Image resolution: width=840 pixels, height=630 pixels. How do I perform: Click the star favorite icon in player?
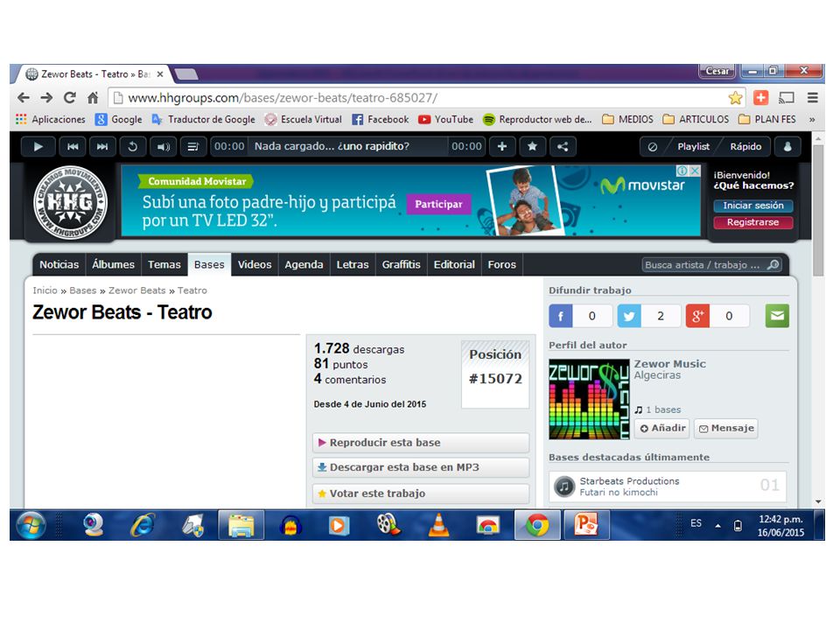pos(532,146)
